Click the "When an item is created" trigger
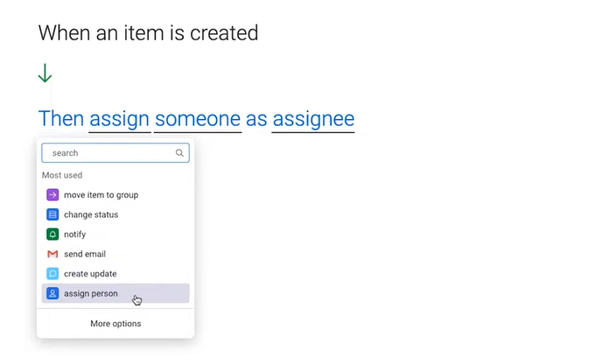This screenshot has width=602, height=364. click(x=148, y=33)
